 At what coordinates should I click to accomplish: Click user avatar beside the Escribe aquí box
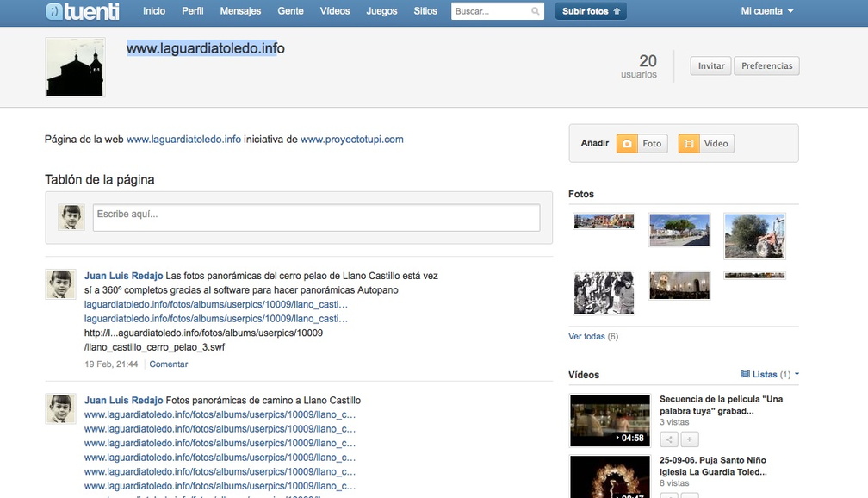click(x=71, y=216)
